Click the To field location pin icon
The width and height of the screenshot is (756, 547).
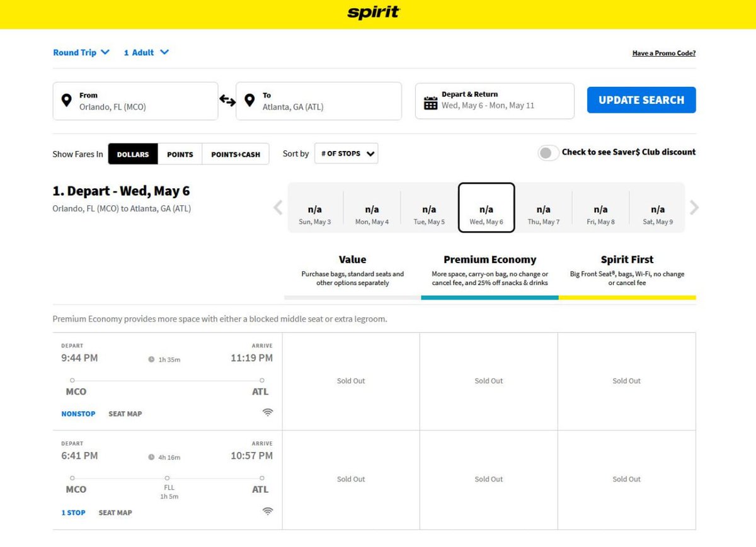(249, 101)
